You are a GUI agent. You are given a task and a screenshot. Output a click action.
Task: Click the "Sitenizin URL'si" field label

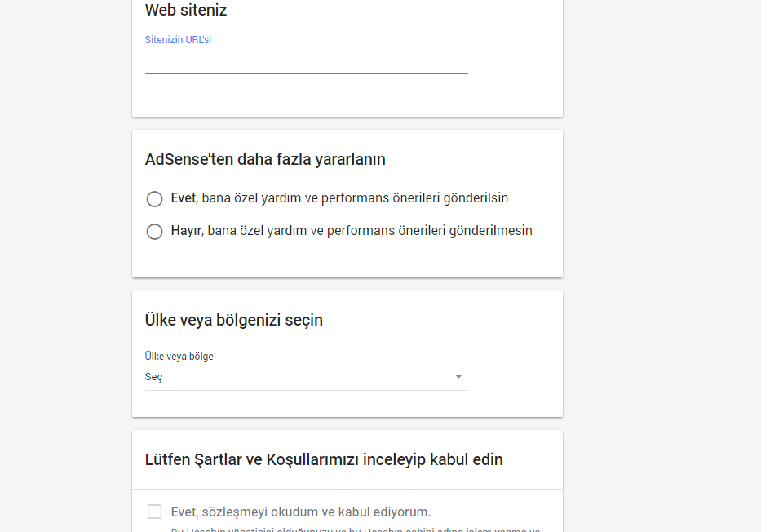(178, 40)
